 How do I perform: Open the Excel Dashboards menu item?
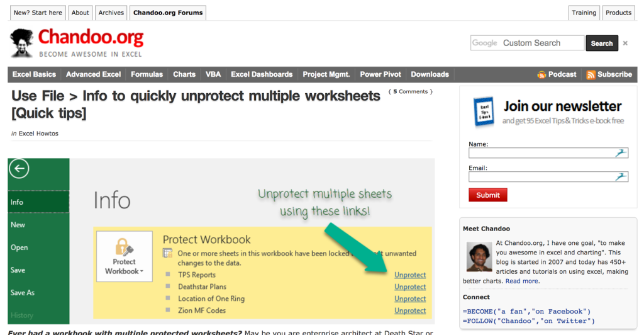pyautogui.click(x=262, y=74)
